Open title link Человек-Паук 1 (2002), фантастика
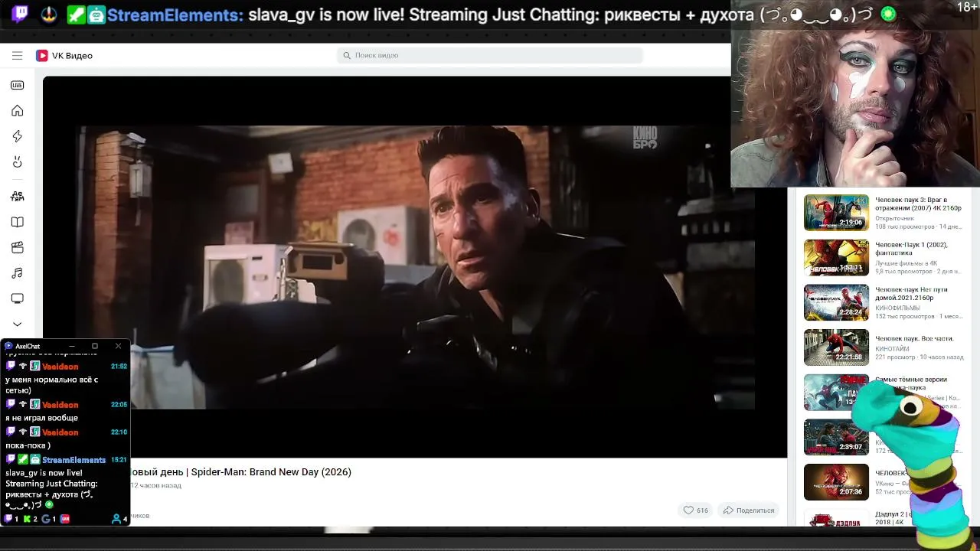The height and width of the screenshot is (551, 980). (x=911, y=249)
